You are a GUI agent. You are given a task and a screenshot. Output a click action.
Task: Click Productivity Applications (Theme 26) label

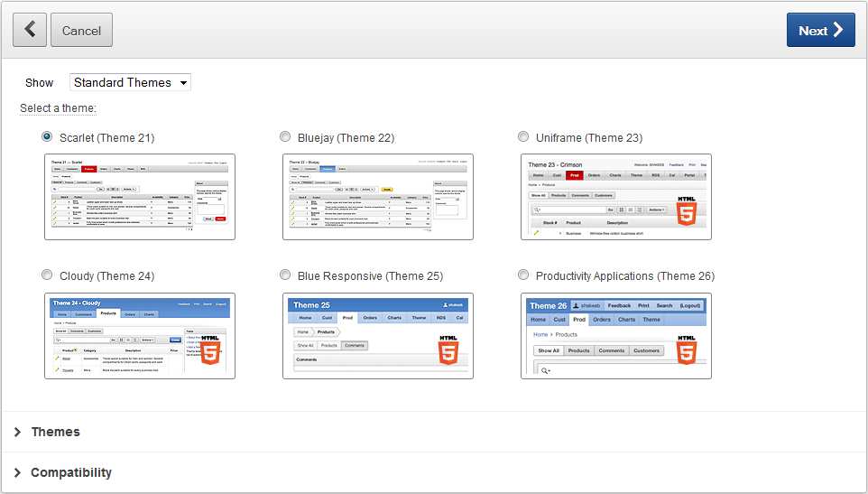coord(625,276)
